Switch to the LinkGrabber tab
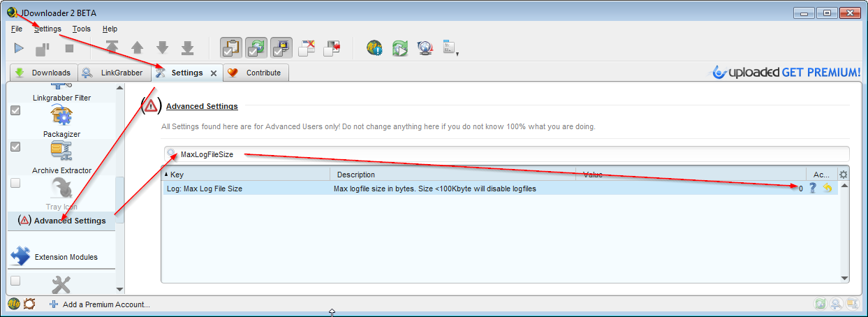868x317 pixels. (x=114, y=73)
